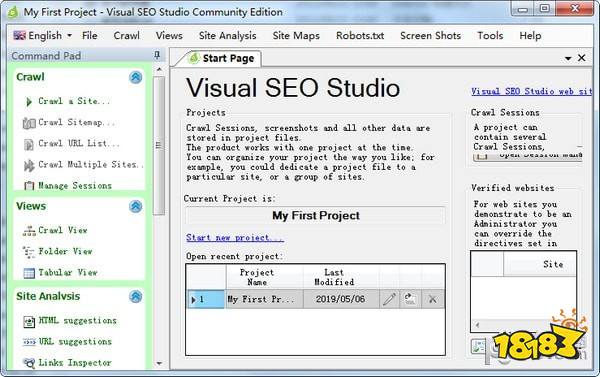
Task: Click the Start new project link
Action: pyautogui.click(x=235, y=238)
